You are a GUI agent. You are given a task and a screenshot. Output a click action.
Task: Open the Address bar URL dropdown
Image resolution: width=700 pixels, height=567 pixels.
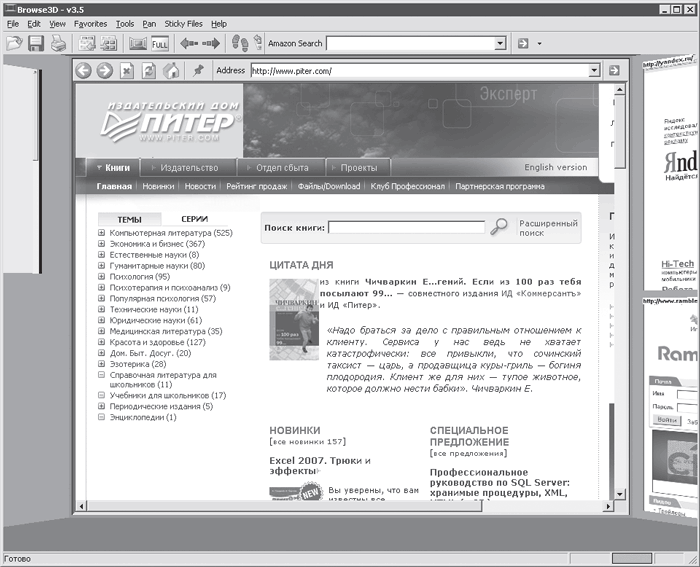click(594, 71)
